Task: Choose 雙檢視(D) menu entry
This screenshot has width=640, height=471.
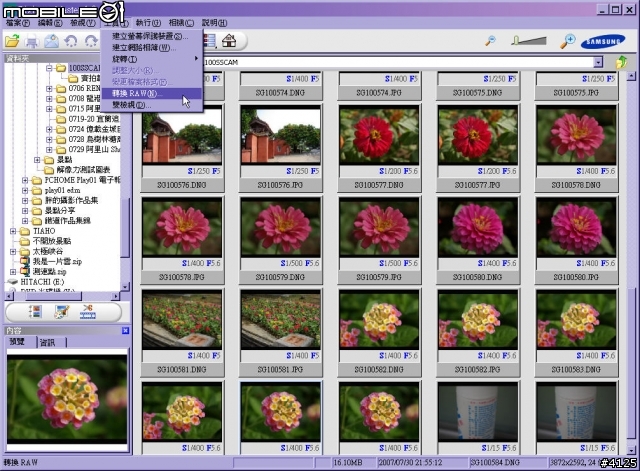Action: (x=151, y=105)
